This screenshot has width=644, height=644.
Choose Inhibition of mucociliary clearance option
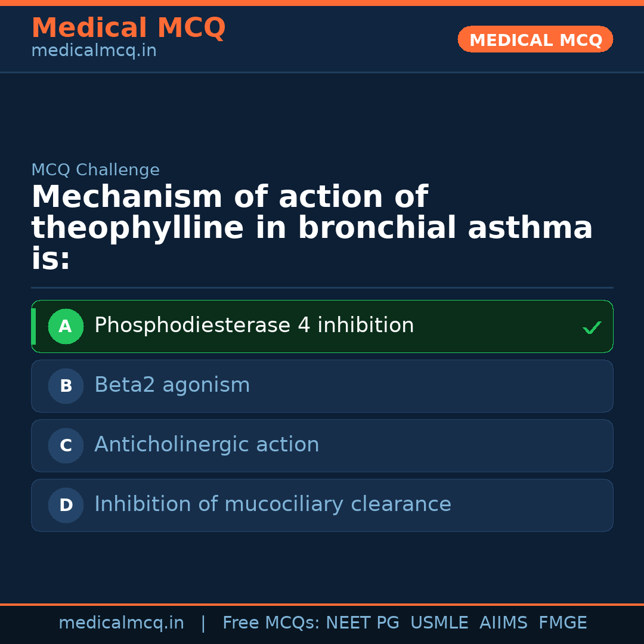click(273, 504)
